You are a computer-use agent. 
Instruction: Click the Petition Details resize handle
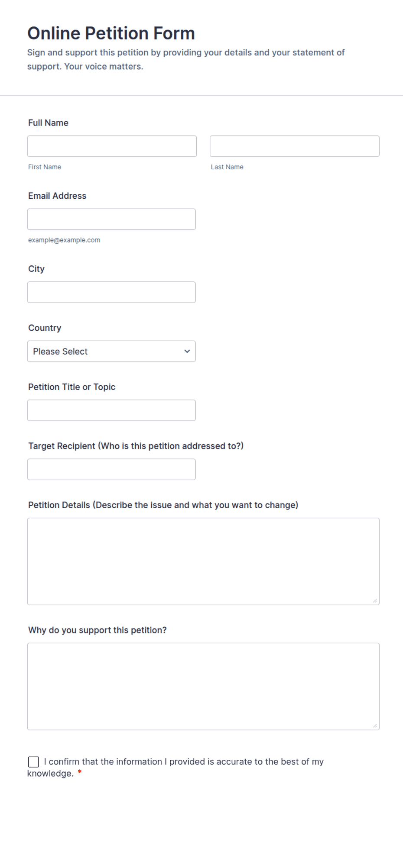click(x=375, y=600)
